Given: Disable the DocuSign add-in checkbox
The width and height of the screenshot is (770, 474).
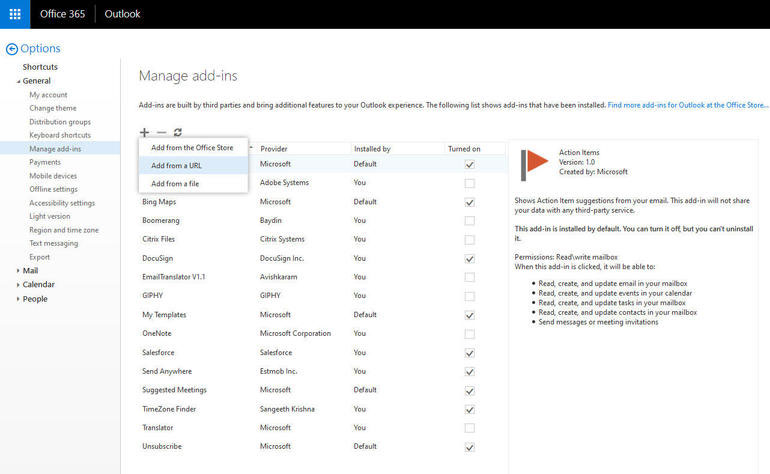Looking at the screenshot, I should point(469,259).
